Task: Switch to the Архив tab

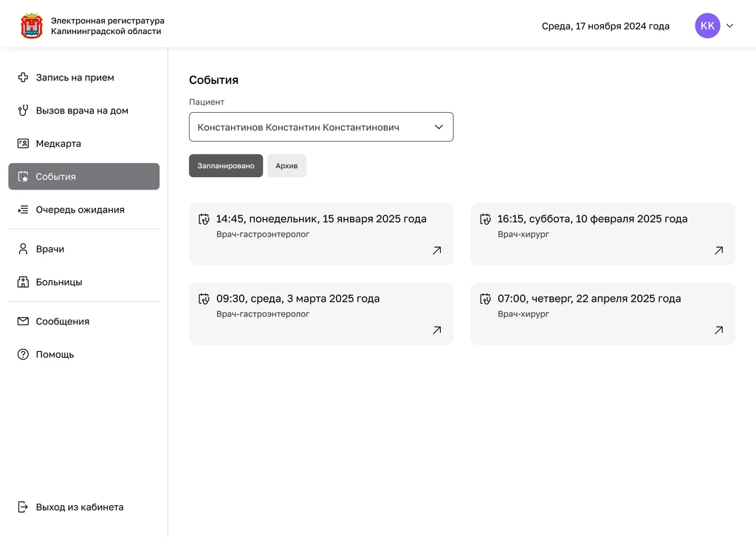Action: pos(286,166)
